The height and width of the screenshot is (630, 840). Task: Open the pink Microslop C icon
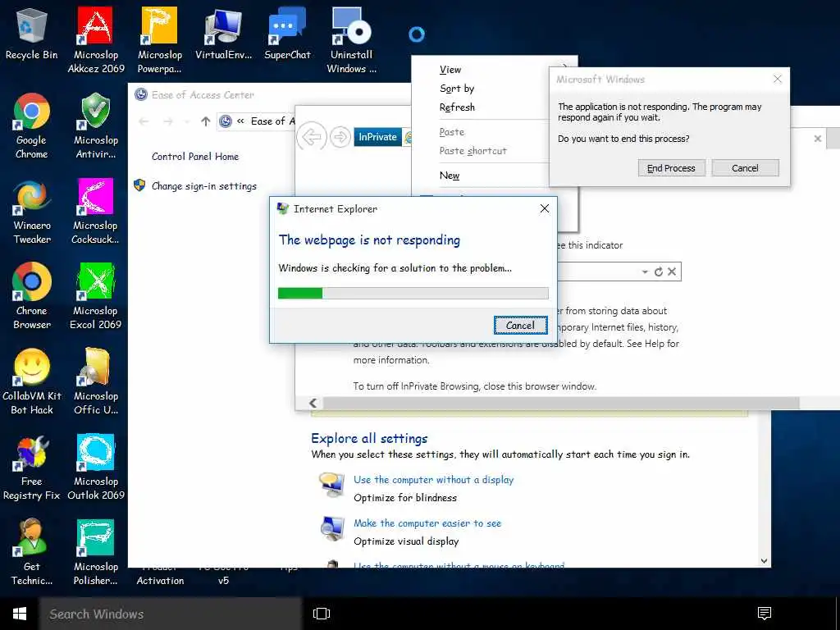(96, 211)
